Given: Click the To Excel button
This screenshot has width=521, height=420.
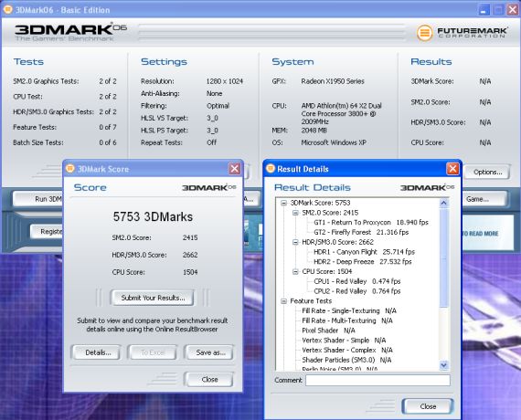Looking at the screenshot, I should click(153, 352).
